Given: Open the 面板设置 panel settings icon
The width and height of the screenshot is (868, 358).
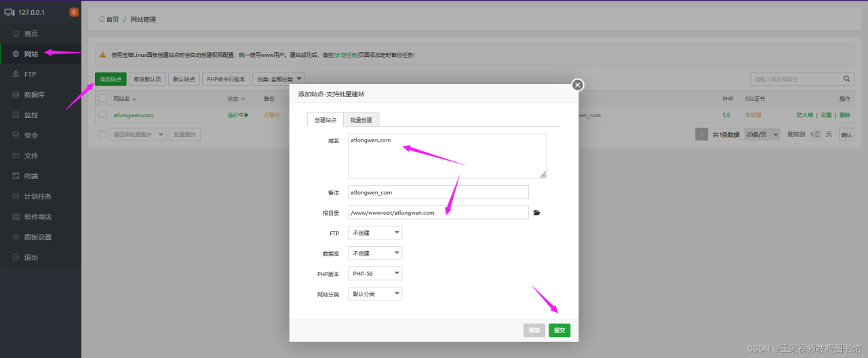Looking at the screenshot, I should tap(16, 237).
